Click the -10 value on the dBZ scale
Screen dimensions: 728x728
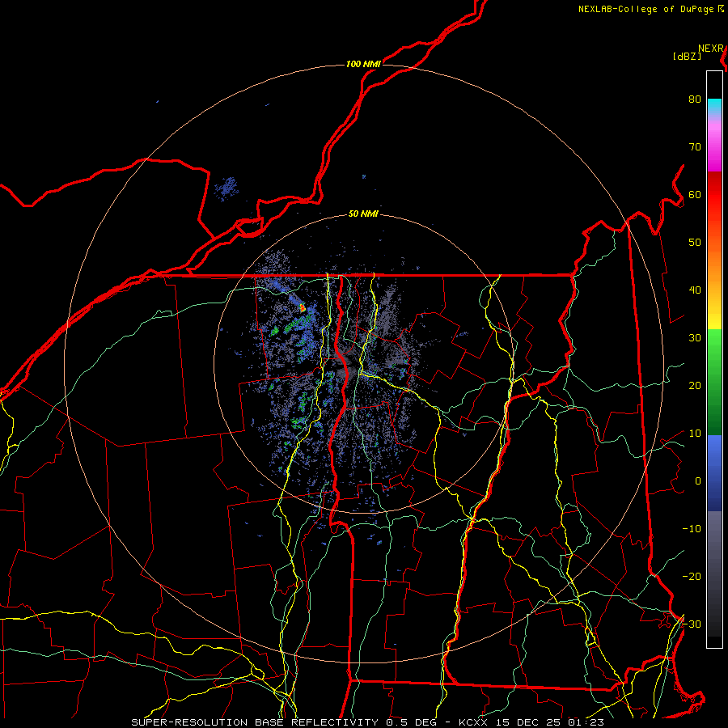point(692,528)
